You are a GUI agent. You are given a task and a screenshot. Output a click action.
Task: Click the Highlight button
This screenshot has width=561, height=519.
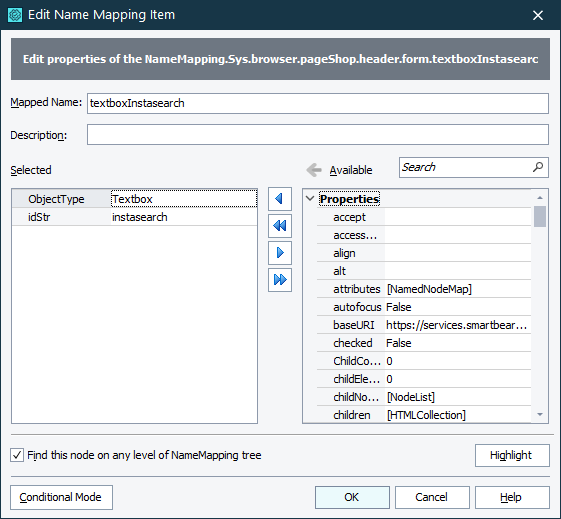512,455
